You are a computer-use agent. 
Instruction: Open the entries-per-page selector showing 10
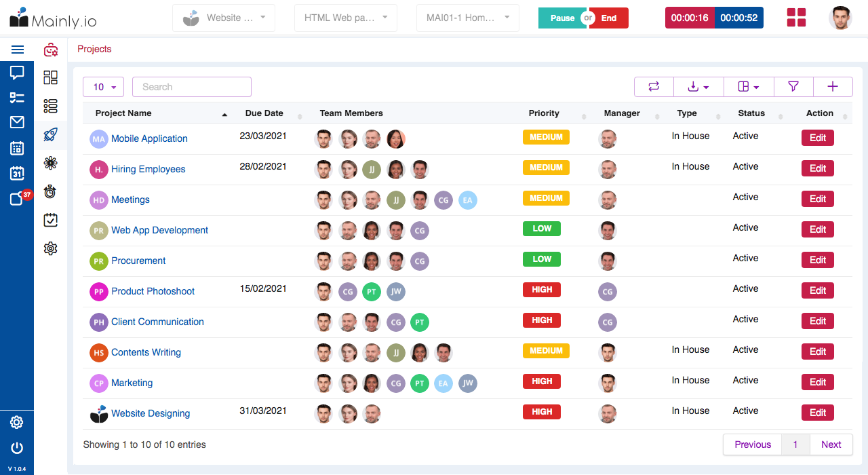(x=102, y=87)
